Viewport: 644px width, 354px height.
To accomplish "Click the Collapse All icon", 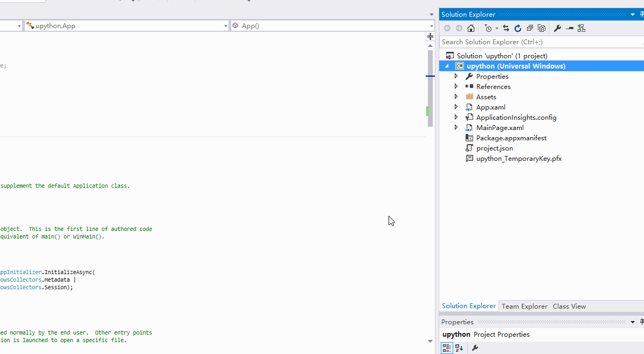I will click(x=530, y=29).
